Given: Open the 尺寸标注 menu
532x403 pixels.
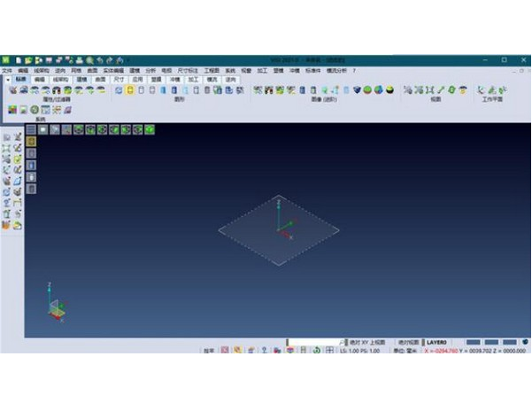Looking at the screenshot, I should pyautogui.click(x=188, y=71).
